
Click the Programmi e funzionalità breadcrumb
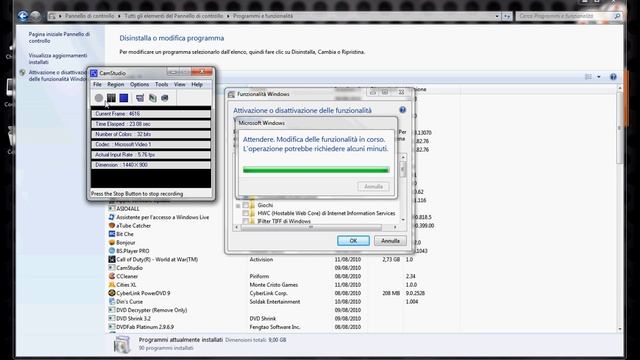(263, 16)
